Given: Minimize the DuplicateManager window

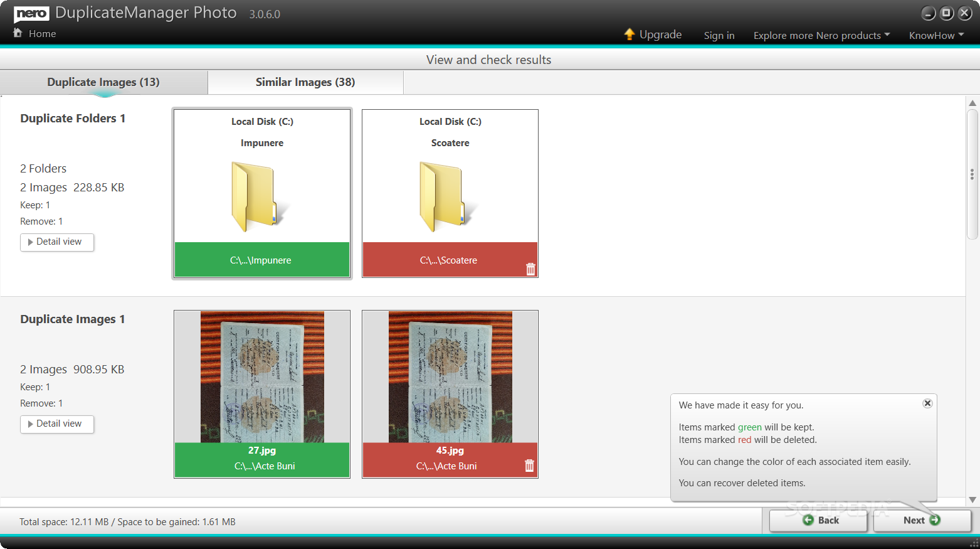Looking at the screenshot, I should pyautogui.click(x=929, y=13).
